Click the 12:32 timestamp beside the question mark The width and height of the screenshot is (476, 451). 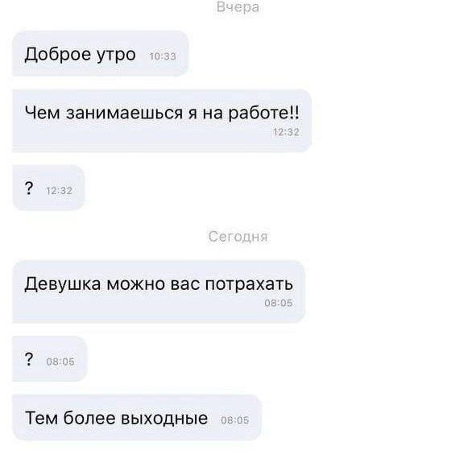click(x=59, y=191)
